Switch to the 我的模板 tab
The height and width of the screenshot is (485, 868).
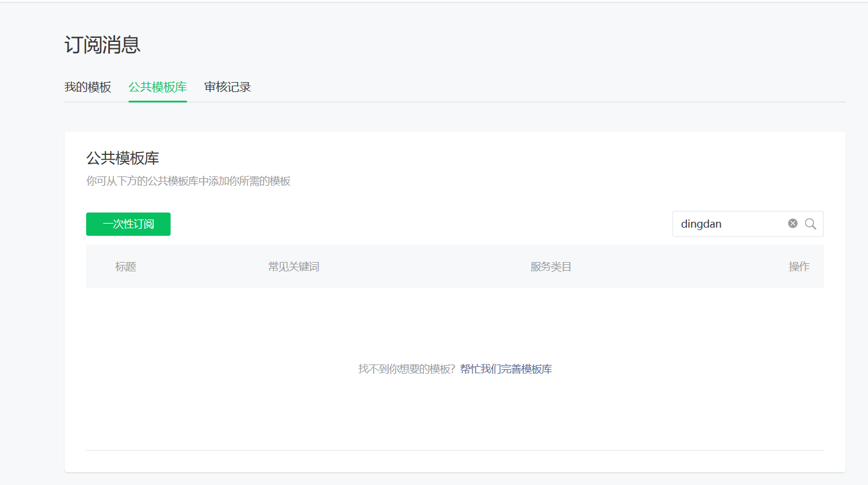tap(88, 86)
